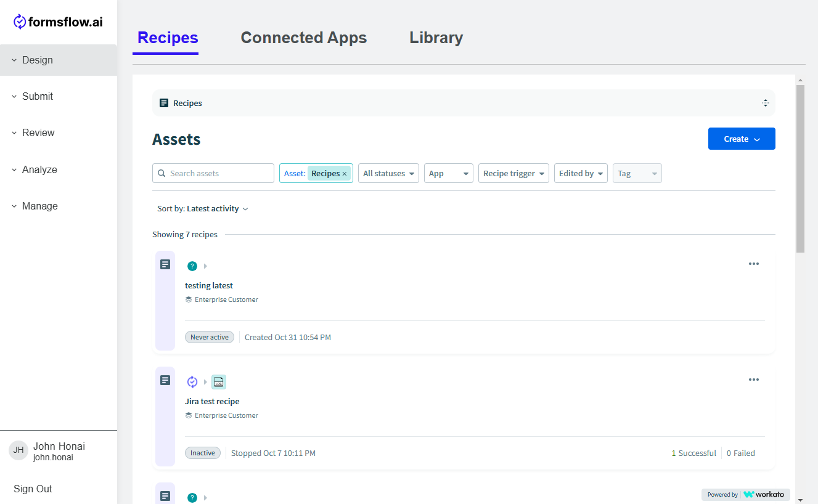This screenshot has height=504, width=818.
Task: Open the Jira test recipe title
Action: [212, 401]
